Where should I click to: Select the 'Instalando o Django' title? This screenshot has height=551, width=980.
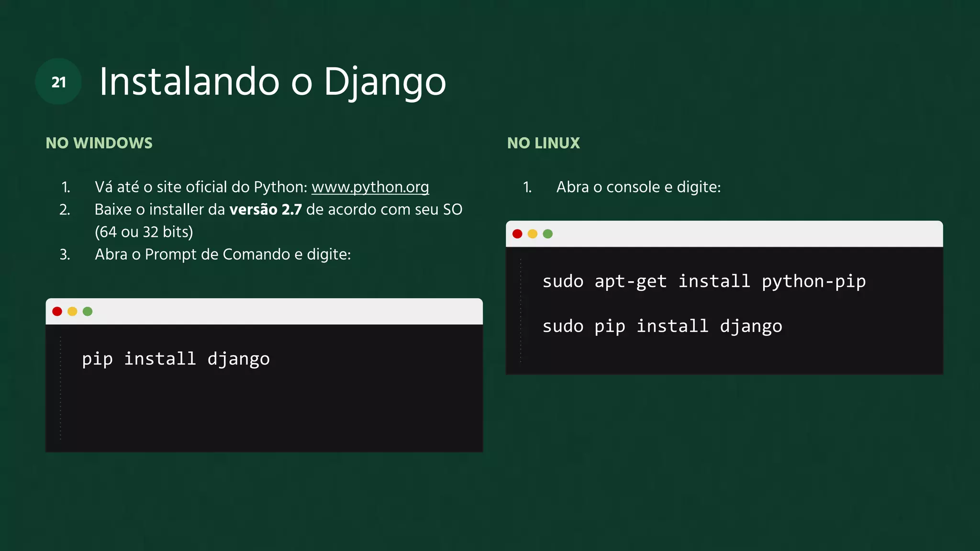tap(273, 82)
